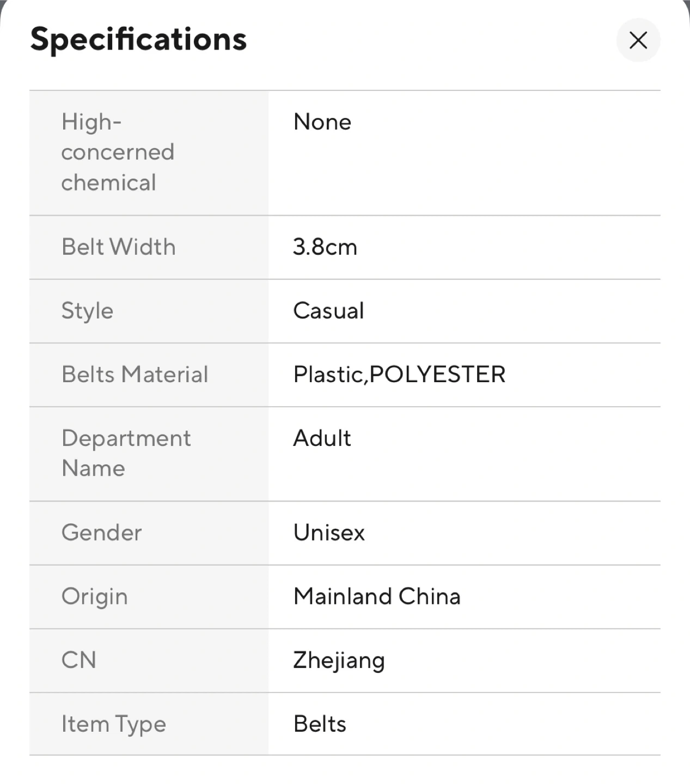The height and width of the screenshot is (784, 690).
Task: Select the Item Type label
Action: pos(113,724)
